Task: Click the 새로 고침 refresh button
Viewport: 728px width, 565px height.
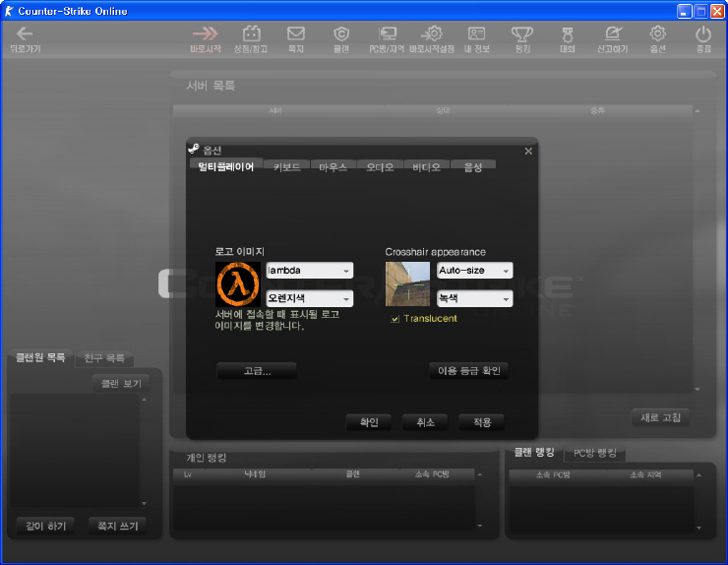Action: (661, 417)
